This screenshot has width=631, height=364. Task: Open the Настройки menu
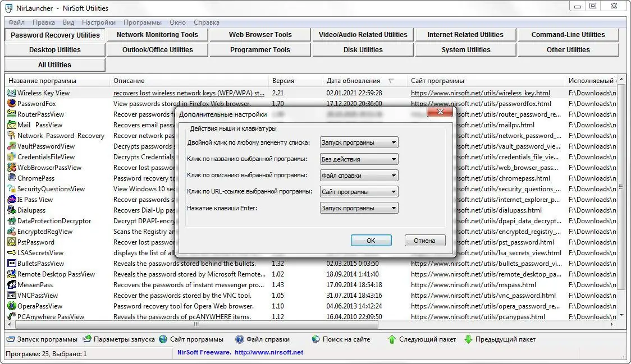(98, 22)
